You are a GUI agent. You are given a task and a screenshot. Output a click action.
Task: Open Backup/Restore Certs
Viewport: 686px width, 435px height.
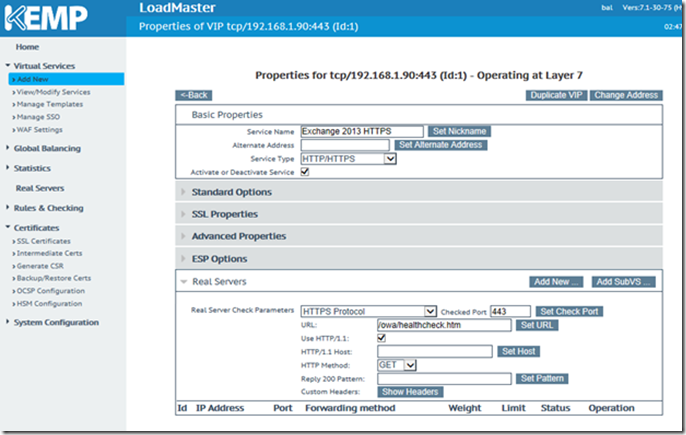[53, 278]
